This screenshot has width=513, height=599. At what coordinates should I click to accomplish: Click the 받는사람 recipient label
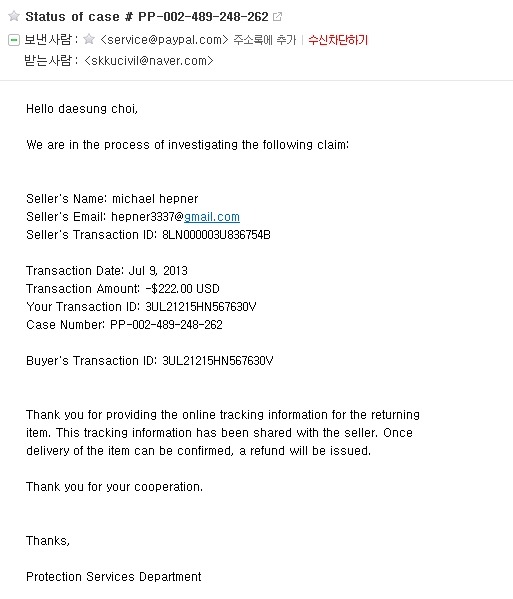50,60
